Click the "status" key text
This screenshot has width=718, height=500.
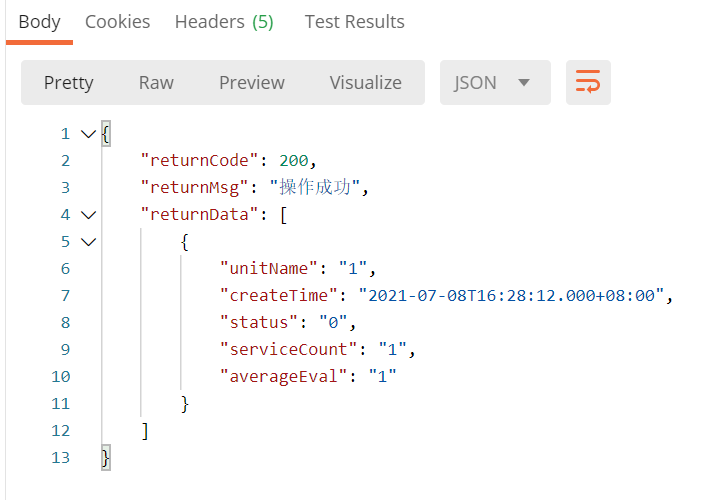[x=259, y=323]
